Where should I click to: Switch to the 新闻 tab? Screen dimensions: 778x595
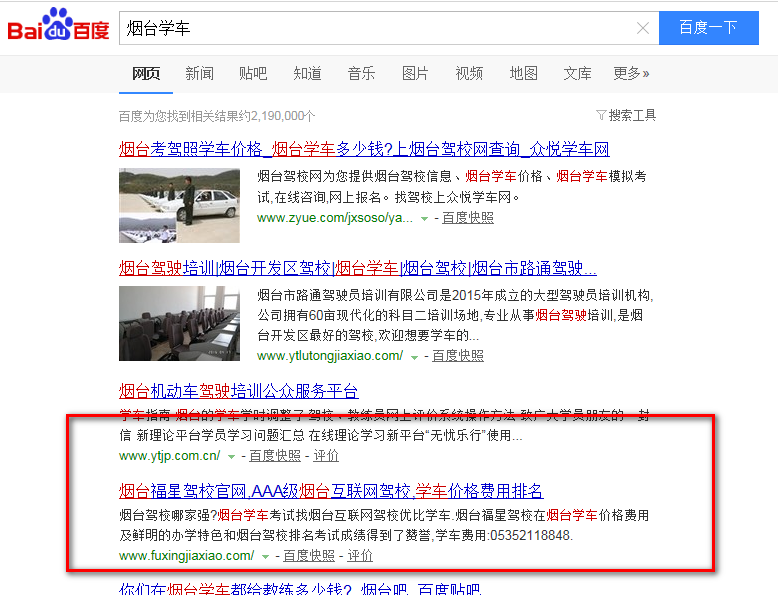pyautogui.click(x=199, y=73)
